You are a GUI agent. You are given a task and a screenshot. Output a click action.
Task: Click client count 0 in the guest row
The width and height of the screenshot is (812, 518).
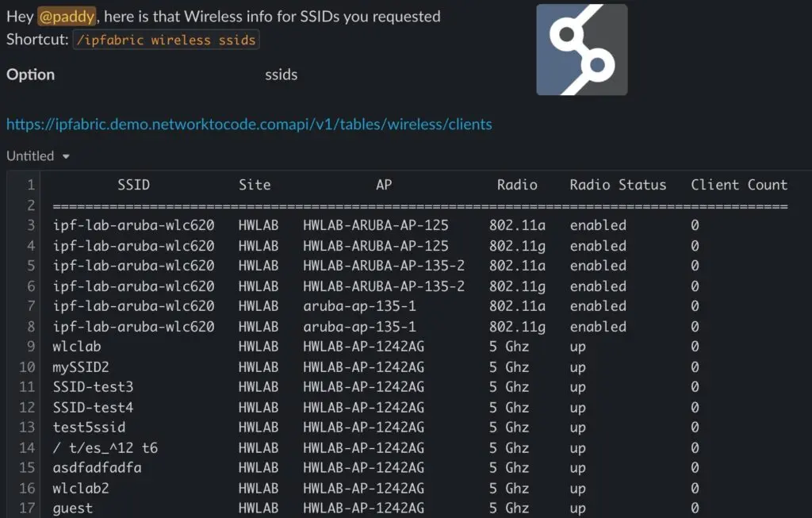click(695, 508)
